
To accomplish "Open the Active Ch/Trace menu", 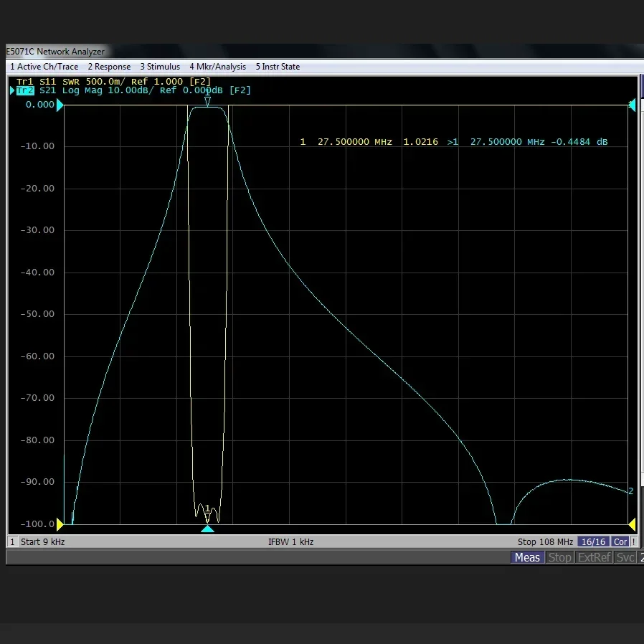I will point(44,67).
